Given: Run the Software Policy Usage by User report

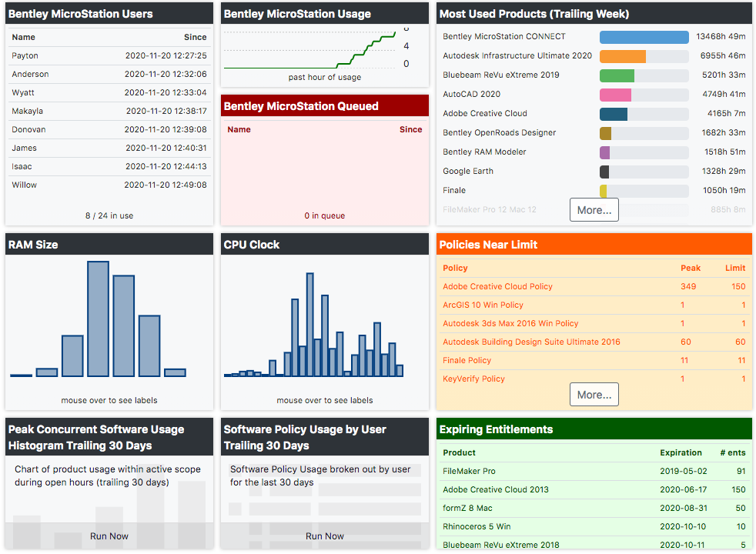Looking at the screenshot, I should click(324, 536).
